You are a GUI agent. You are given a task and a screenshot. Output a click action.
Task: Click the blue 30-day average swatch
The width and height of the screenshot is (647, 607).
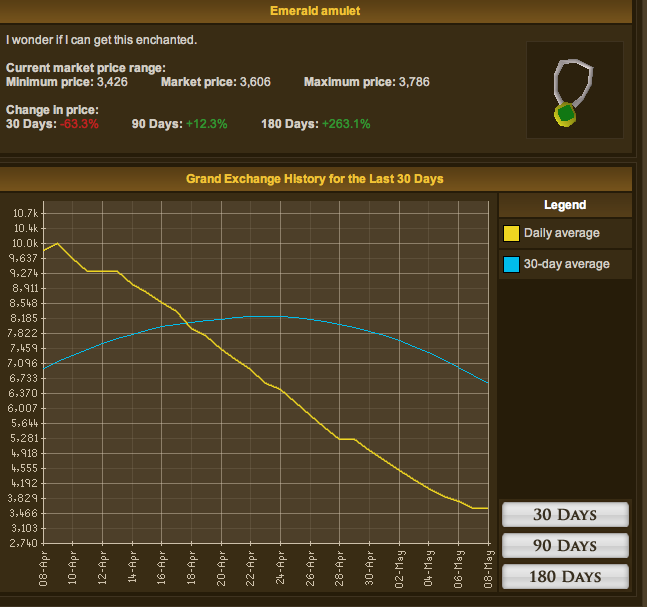pos(511,264)
